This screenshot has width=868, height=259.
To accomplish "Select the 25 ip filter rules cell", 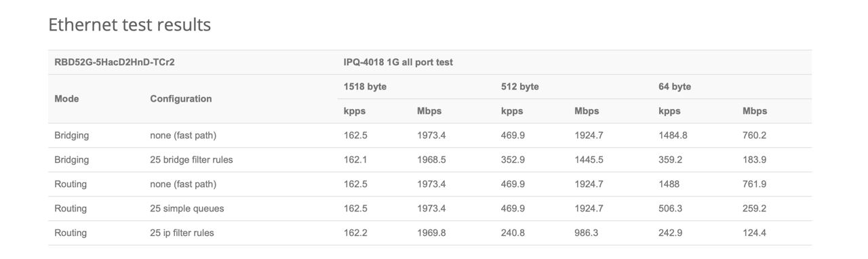I will [182, 233].
